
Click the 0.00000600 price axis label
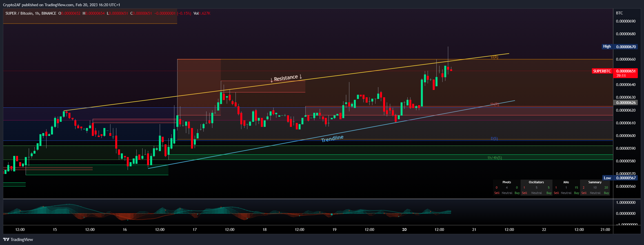pyautogui.click(x=626, y=136)
